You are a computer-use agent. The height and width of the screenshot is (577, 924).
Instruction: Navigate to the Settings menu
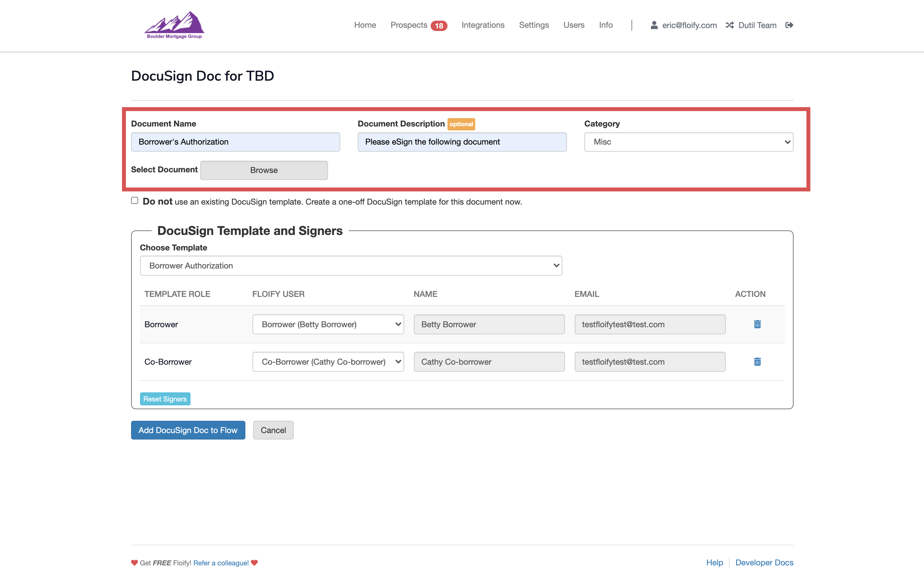tap(534, 25)
